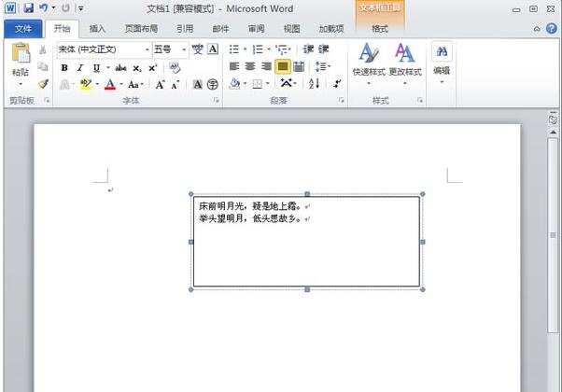The width and height of the screenshot is (562, 392).
Task: Toggle the justify alignment button
Action: coord(282,66)
